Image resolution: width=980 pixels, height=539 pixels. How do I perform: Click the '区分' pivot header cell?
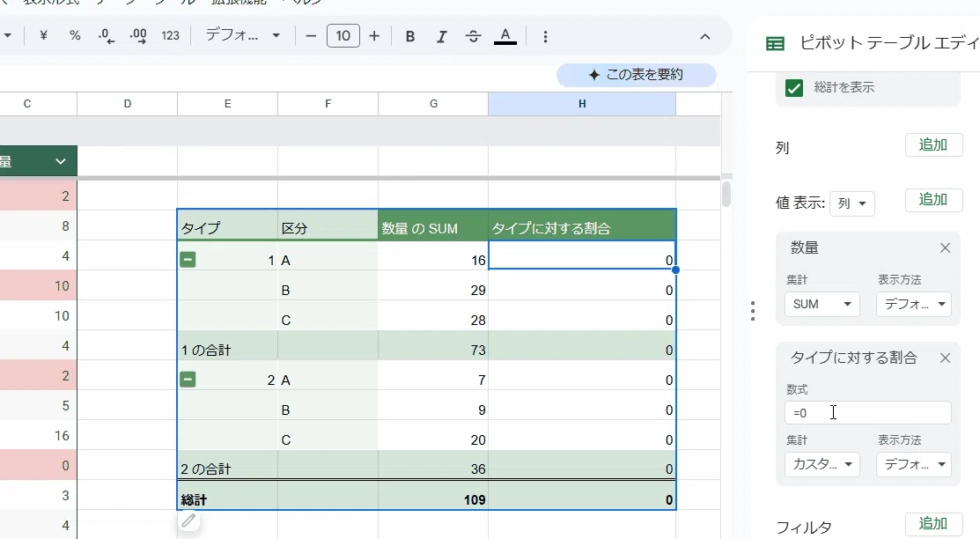click(x=328, y=225)
